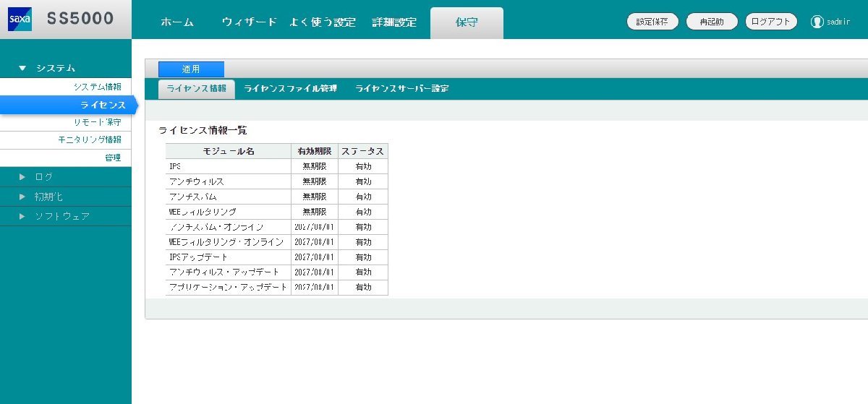Screen dimensions: 868x404
Task: Select the アンチウィルス module name cell
Action: point(228,181)
